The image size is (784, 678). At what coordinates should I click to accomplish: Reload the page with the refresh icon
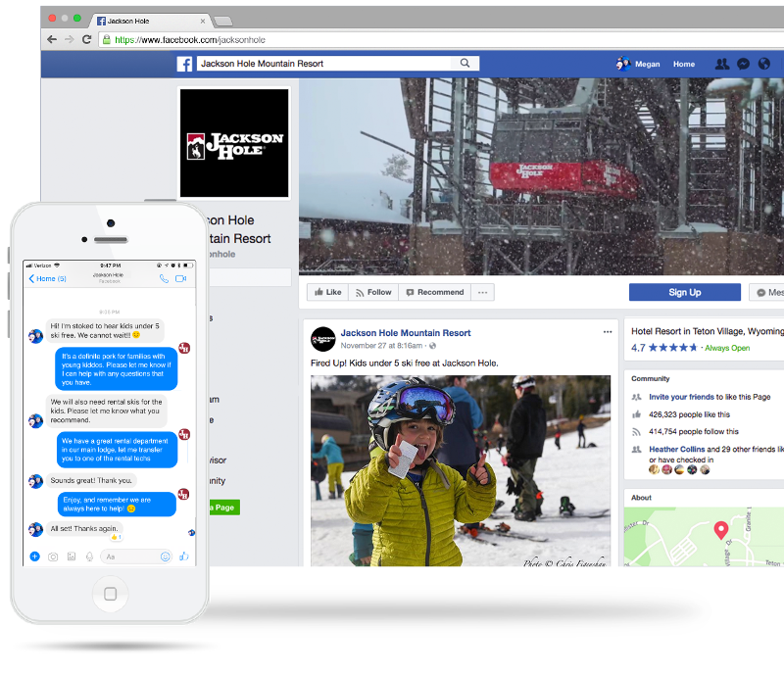point(86,39)
